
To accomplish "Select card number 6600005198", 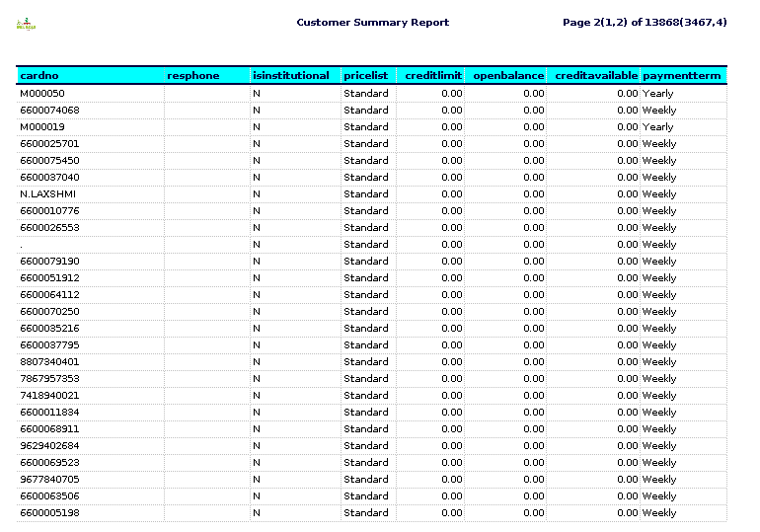I will 49,513.
